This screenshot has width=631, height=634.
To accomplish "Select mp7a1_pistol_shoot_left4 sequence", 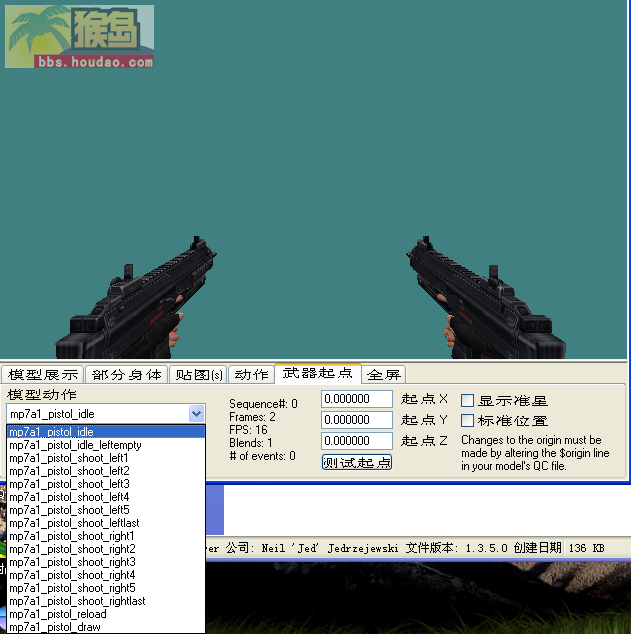I will [x=106, y=497].
